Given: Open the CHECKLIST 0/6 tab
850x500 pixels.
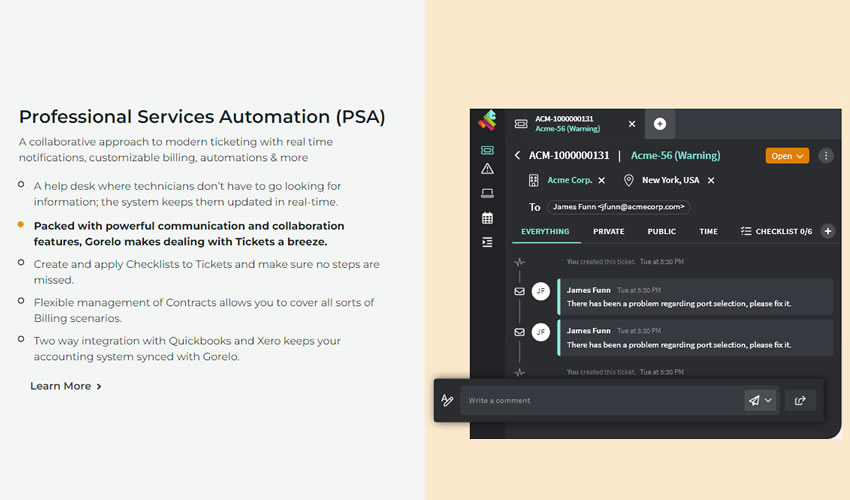Looking at the screenshot, I should tap(776, 232).
